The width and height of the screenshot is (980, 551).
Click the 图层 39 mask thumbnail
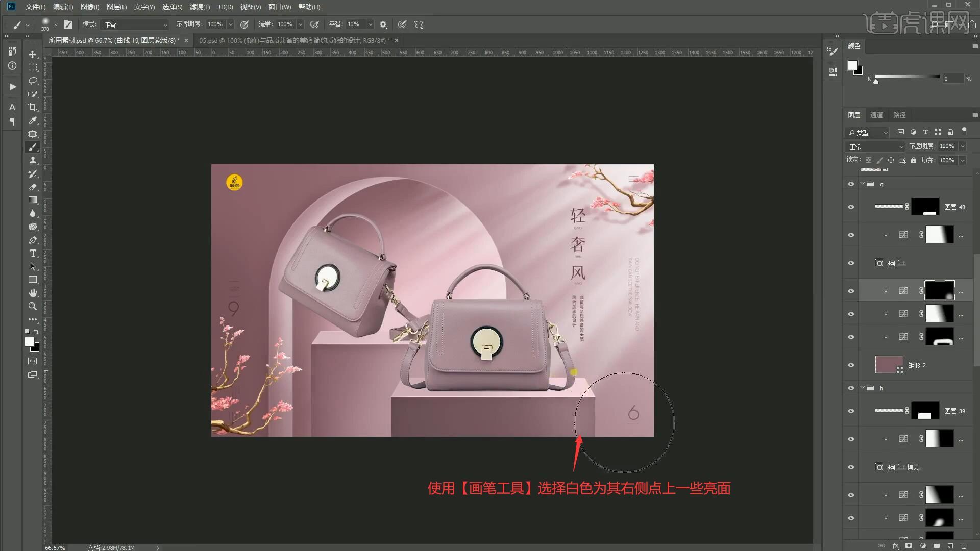pos(925,411)
